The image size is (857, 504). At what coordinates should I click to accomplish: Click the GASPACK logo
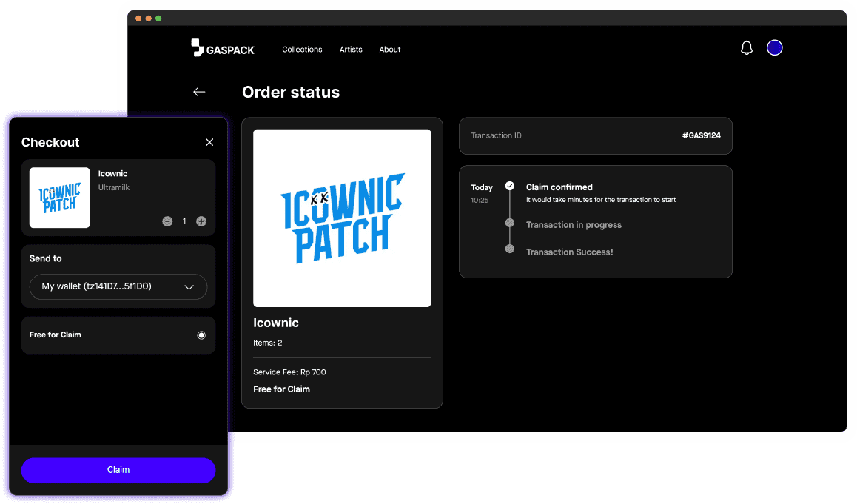(x=222, y=49)
